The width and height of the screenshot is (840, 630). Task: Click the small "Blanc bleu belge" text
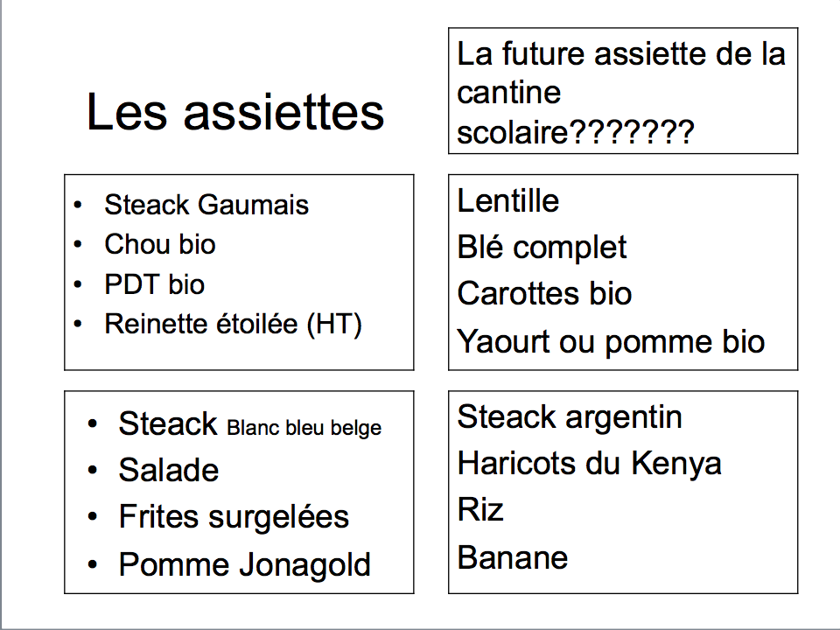click(x=304, y=428)
